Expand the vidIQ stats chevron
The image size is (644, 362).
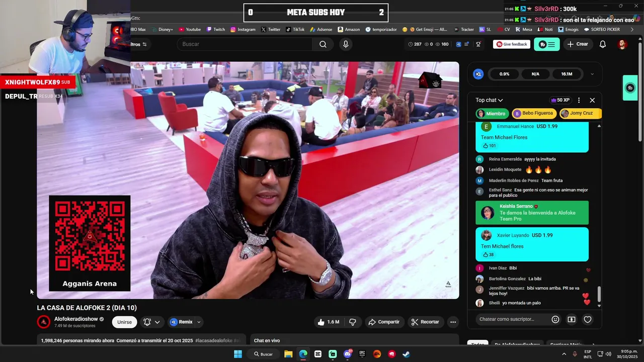point(592,74)
